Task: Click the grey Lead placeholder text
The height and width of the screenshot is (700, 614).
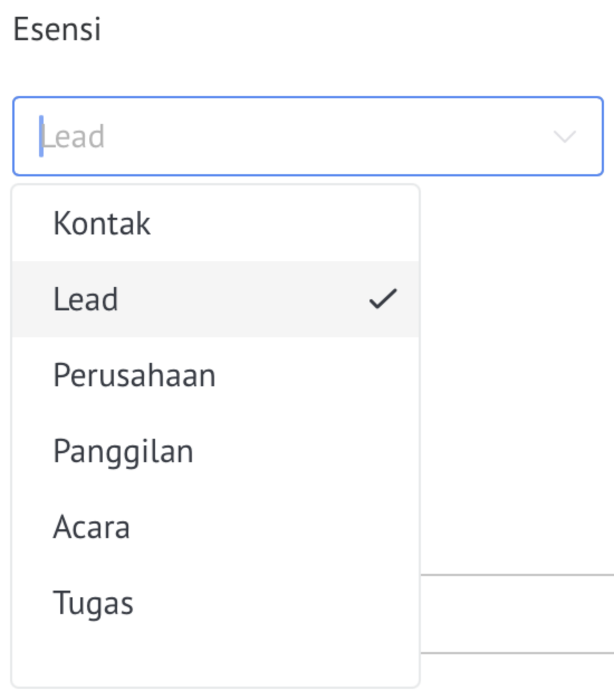Action: 73,137
